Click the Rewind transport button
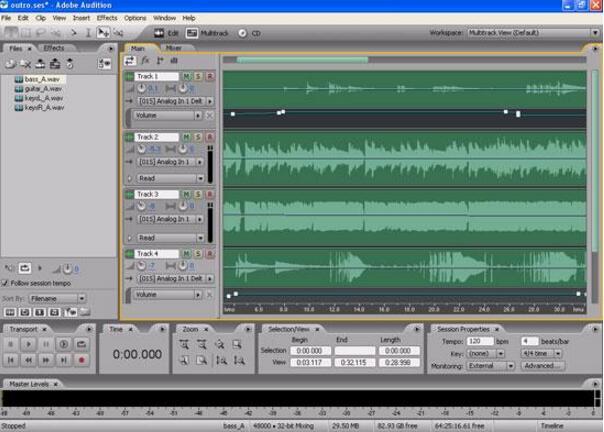 28,360
